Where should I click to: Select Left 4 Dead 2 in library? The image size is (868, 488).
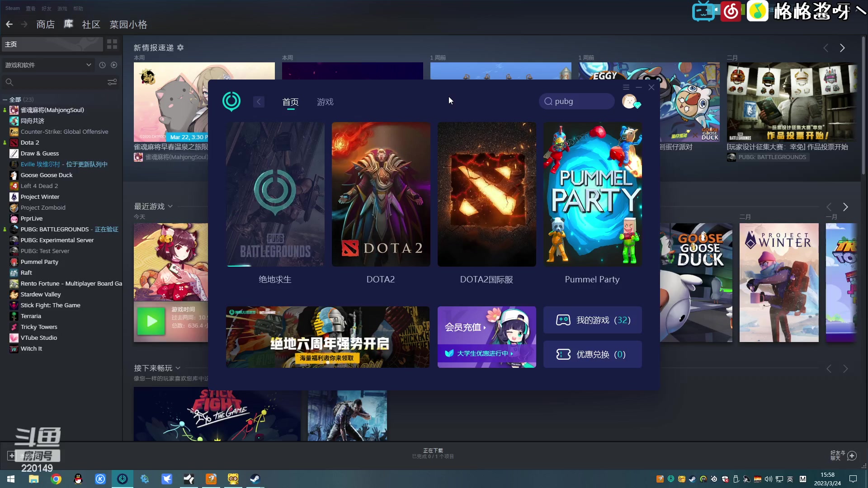tap(39, 186)
